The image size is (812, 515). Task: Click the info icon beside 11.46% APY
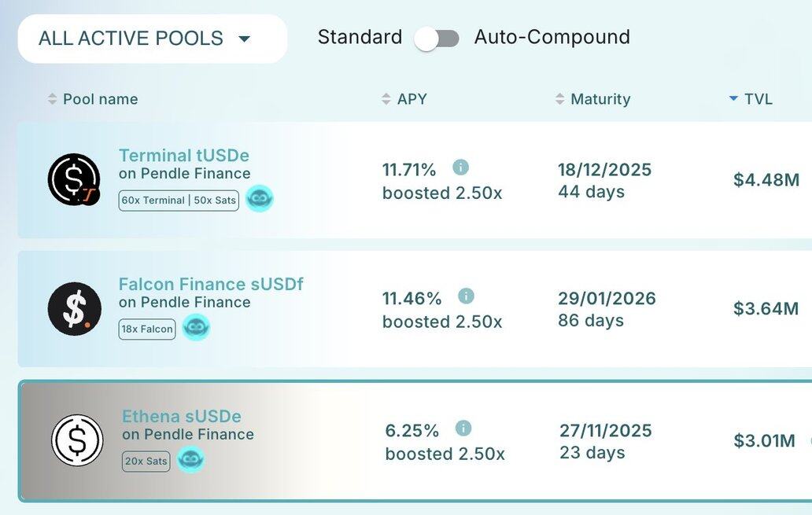point(466,296)
